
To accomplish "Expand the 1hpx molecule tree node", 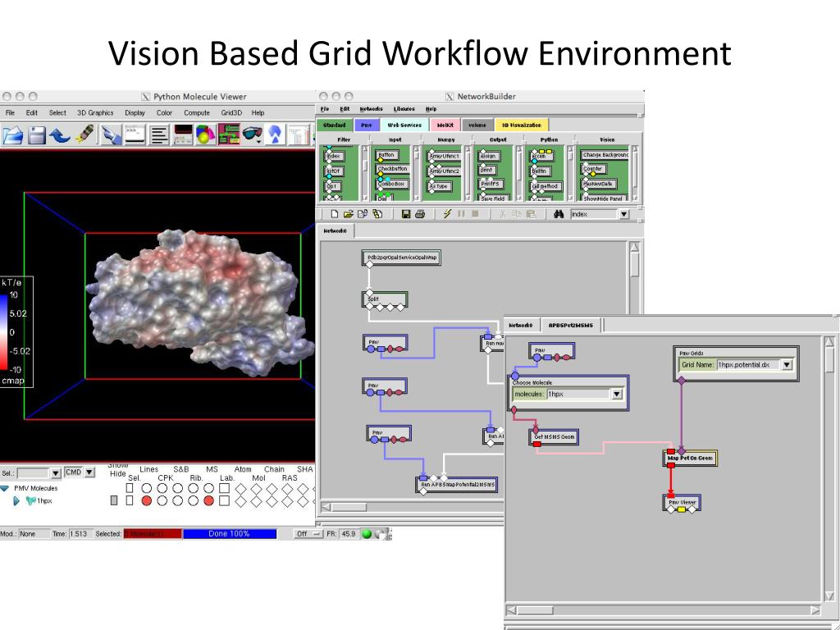I will pos(16,501).
